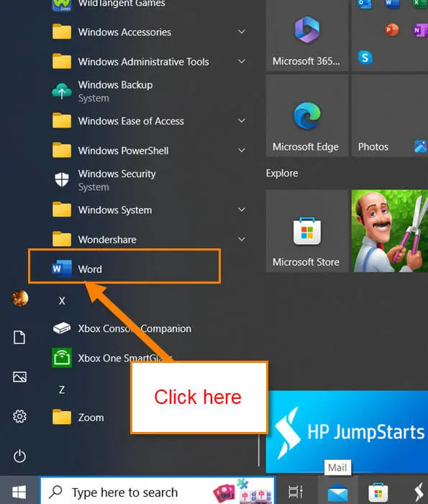Expand the Wondershare folder chevron
Image resolution: width=428 pixels, height=504 pixels.
pos(242,239)
